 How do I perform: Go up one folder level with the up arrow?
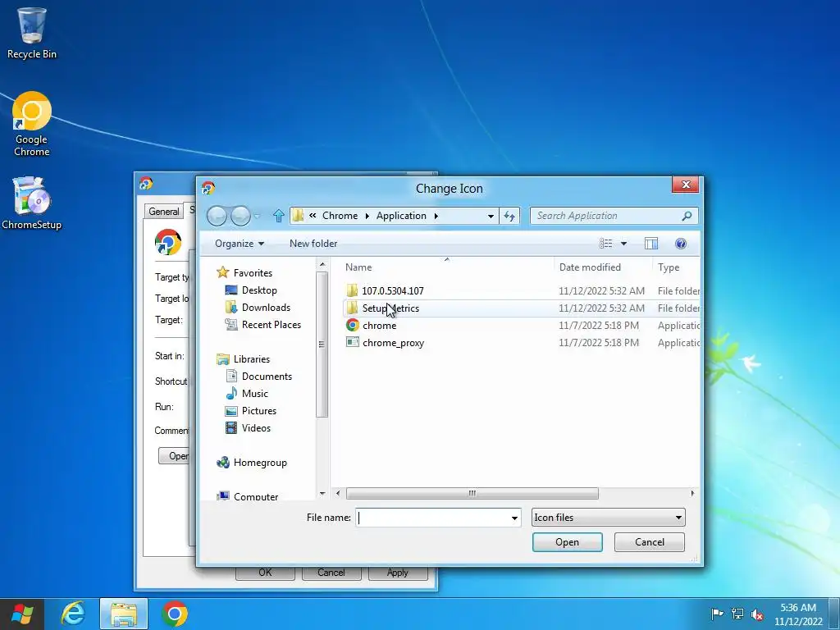(279, 216)
